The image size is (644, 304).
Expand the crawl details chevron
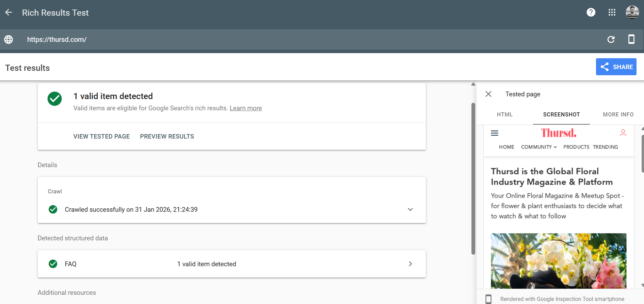pyautogui.click(x=410, y=209)
